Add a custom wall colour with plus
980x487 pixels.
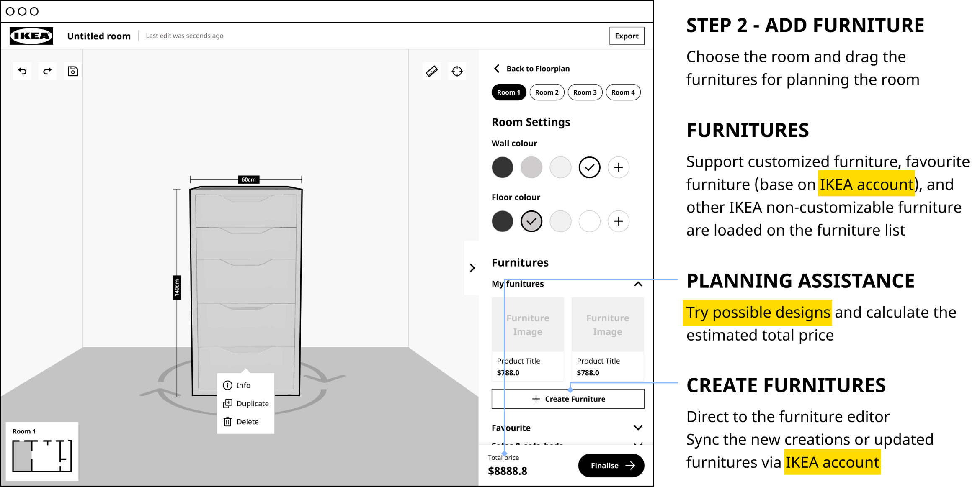619,167
